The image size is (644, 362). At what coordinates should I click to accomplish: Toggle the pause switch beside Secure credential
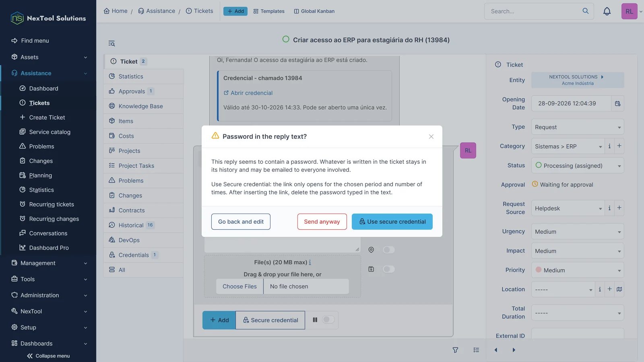tap(328, 320)
